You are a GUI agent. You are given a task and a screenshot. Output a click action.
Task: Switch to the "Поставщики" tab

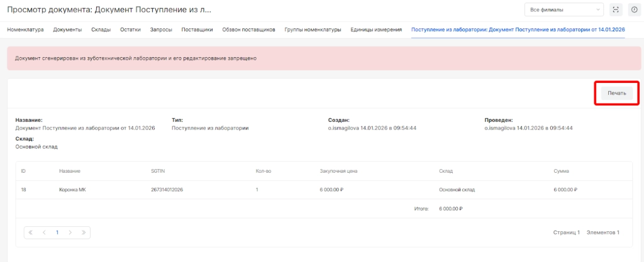coord(197,30)
